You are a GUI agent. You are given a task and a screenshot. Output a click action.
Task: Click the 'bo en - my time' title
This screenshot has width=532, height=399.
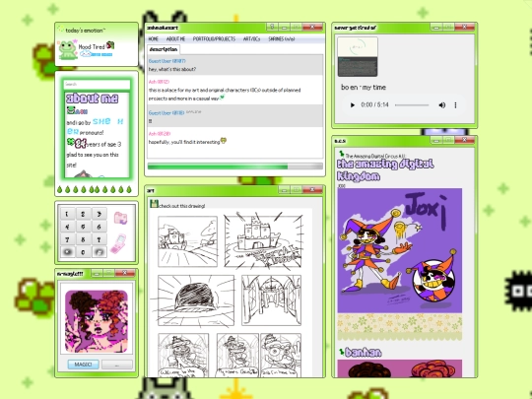point(364,88)
